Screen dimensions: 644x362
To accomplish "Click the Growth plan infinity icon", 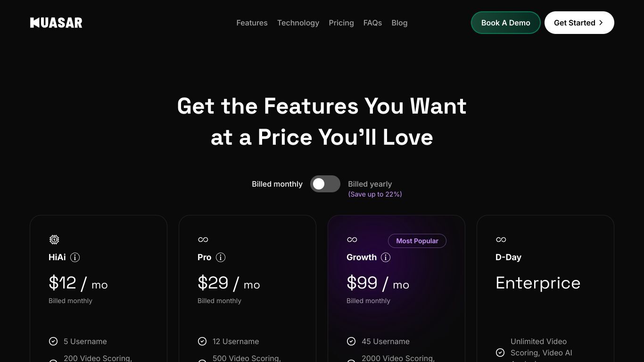I will click(352, 239).
